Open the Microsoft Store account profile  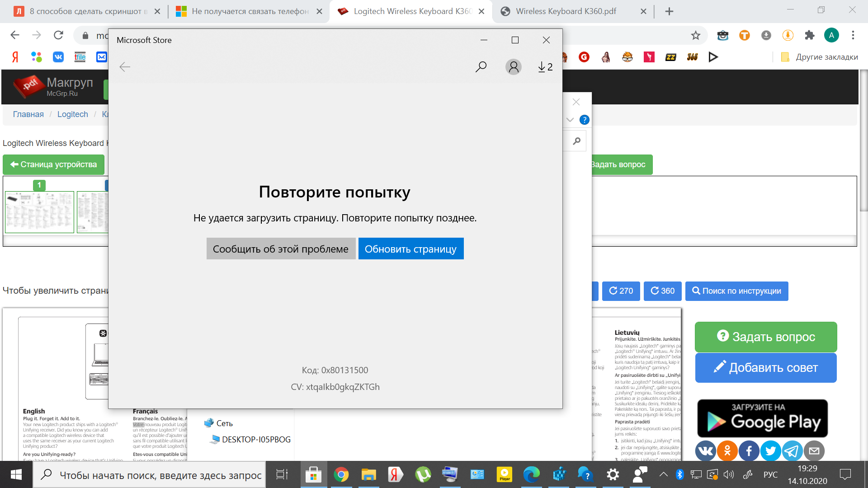(x=514, y=67)
